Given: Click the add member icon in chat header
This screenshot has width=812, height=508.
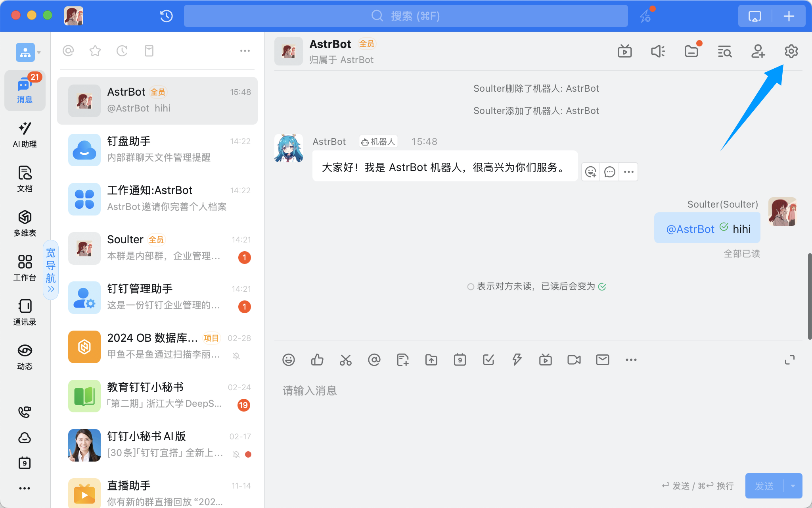Looking at the screenshot, I should pos(758,51).
